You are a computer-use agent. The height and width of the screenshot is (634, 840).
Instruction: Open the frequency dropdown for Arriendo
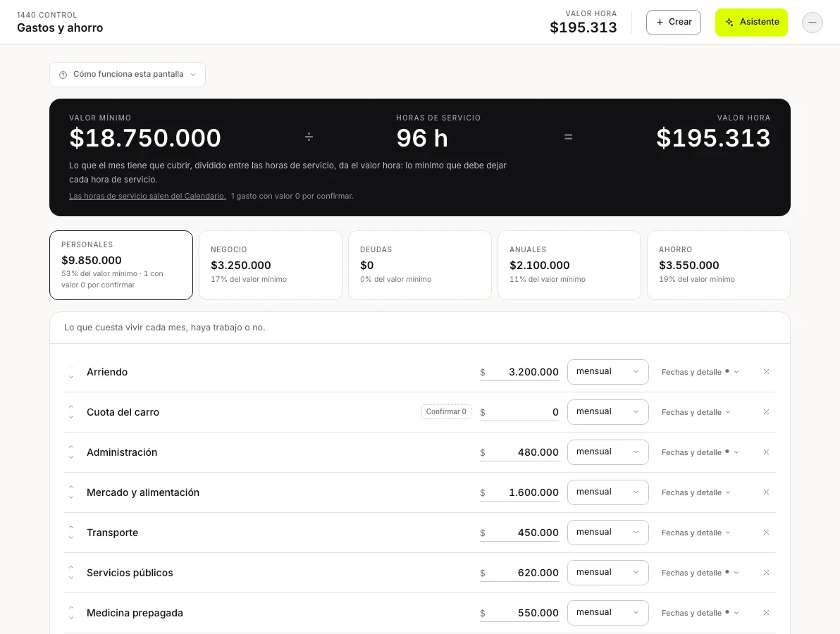coord(607,372)
